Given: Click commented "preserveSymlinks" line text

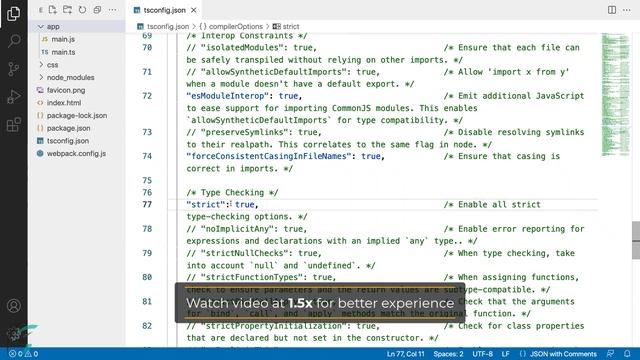Looking at the screenshot, I should (254, 132).
